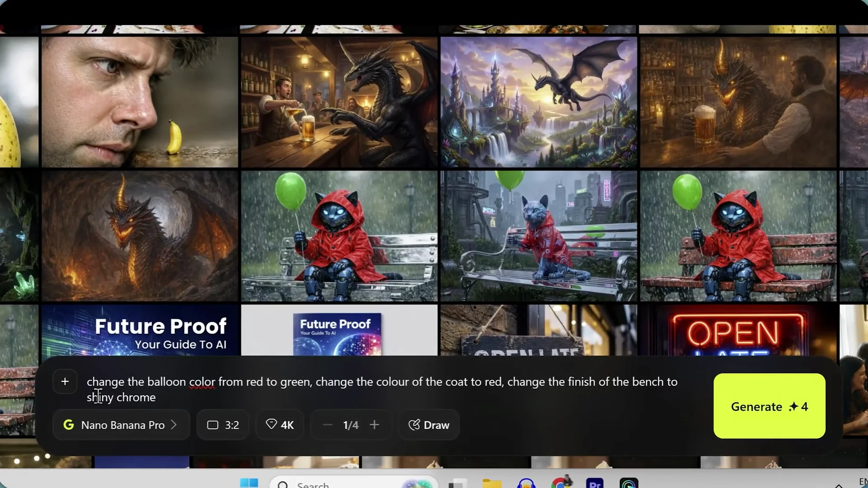
Task: Open the 4K resolution selector
Action: click(280, 425)
